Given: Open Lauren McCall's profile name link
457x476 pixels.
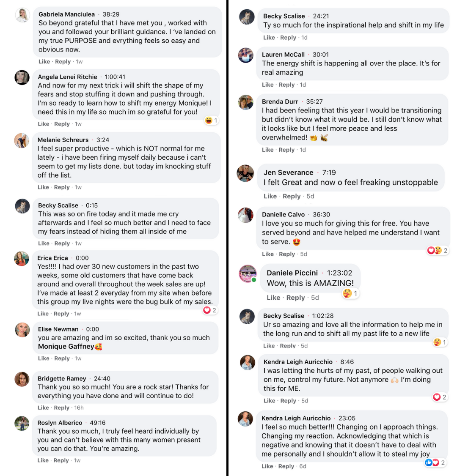Looking at the screenshot, I should click(x=283, y=55).
